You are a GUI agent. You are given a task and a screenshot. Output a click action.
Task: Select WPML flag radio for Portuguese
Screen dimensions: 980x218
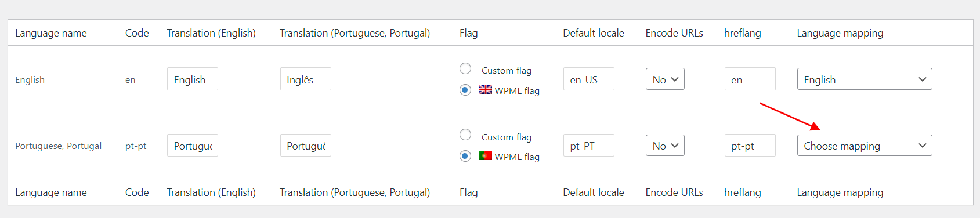465,156
